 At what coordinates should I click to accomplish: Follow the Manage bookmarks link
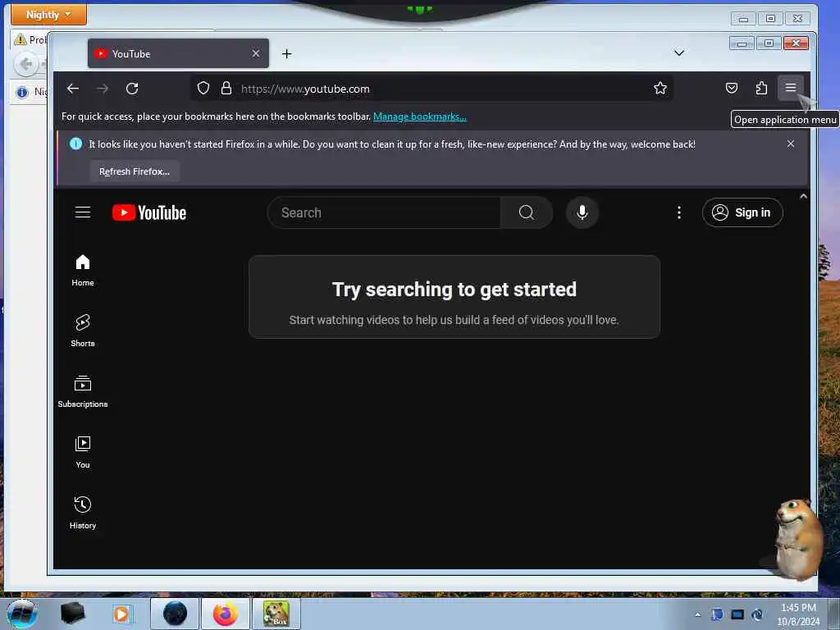click(419, 116)
